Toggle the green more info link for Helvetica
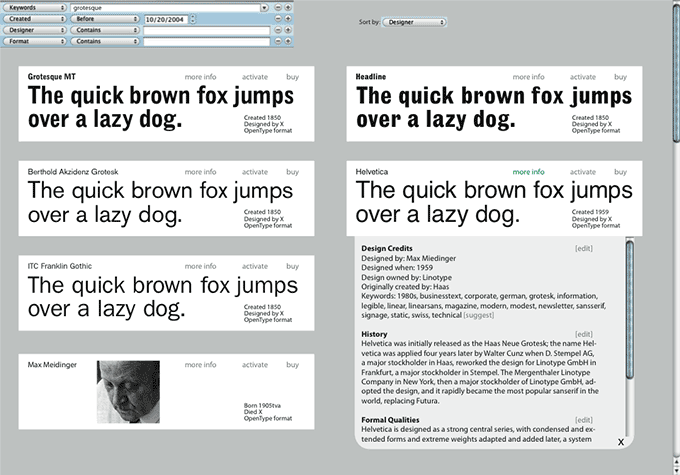The image size is (680, 475). 528,172
